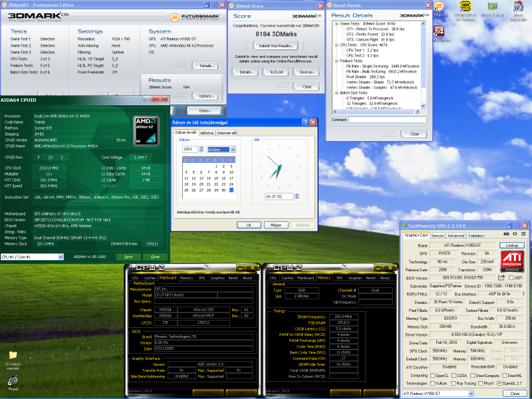The height and width of the screenshot is (399, 532).
Task: Click the BIOS export share icon in GPU-Z
Action: [501, 277]
